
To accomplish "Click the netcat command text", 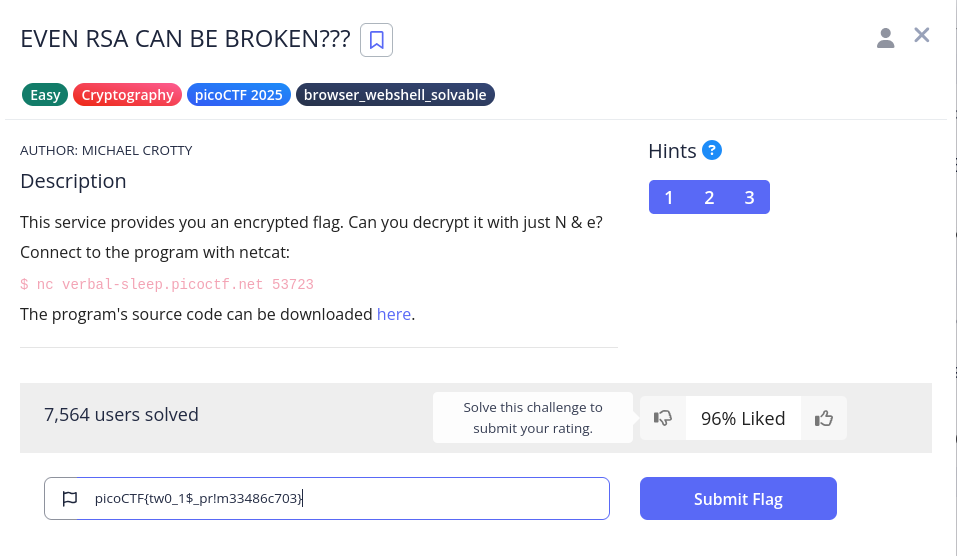I will pyautogui.click(x=167, y=284).
